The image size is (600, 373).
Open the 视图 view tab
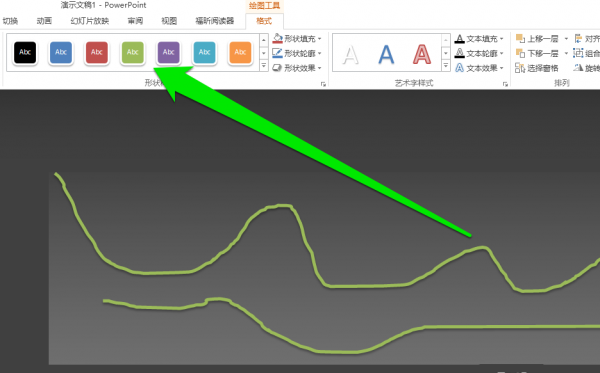coord(169,21)
